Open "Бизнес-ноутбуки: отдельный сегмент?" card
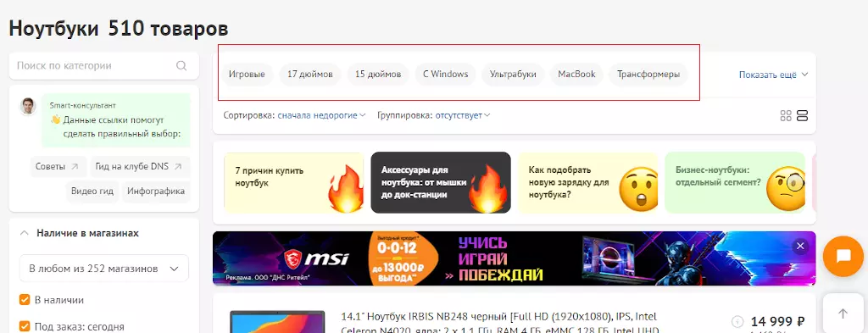868x333 pixels. pos(735,182)
